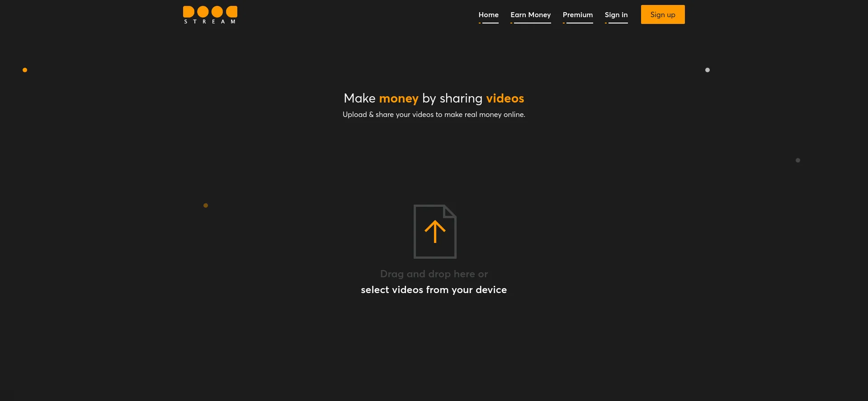Click the DoodStream logo

(x=210, y=15)
